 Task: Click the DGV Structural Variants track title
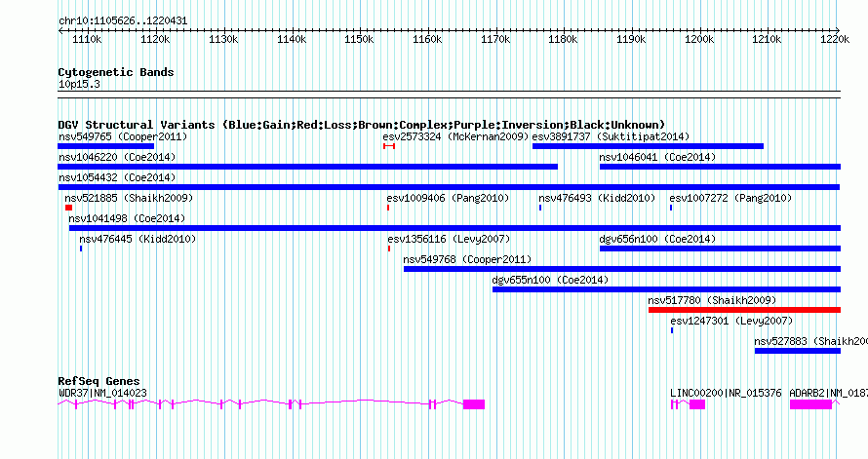pyautogui.click(x=362, y=125)
